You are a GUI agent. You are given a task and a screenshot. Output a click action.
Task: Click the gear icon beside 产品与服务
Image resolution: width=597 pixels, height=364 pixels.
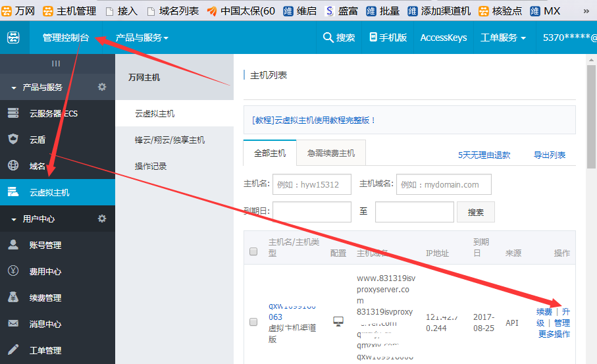click(x=101, y=87)
